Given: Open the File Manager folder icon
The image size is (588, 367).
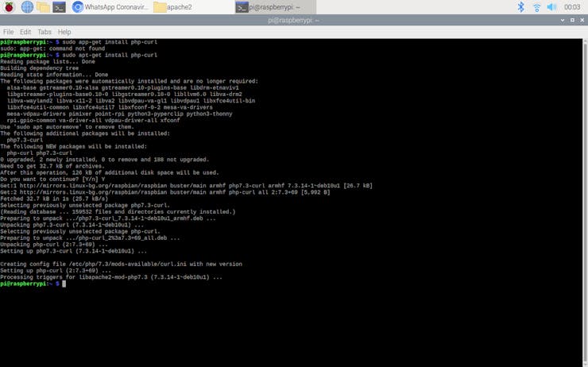Looking at the screenshot, I should click(43, 7).
